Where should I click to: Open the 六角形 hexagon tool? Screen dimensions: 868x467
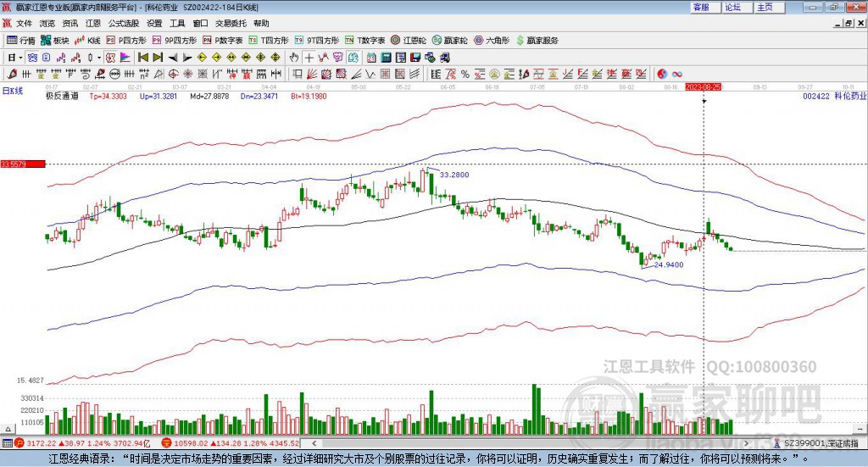pyautogui.click(x=492, y=41)
